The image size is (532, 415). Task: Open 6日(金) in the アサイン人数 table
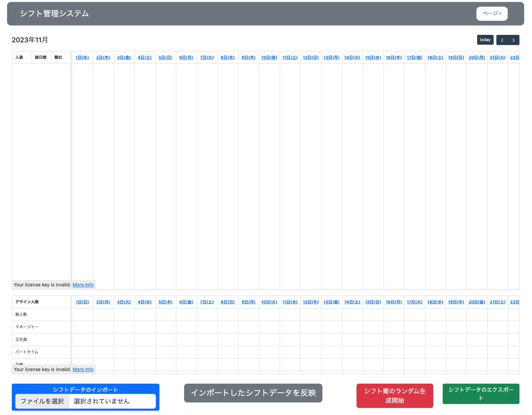[x=186, y=302]
